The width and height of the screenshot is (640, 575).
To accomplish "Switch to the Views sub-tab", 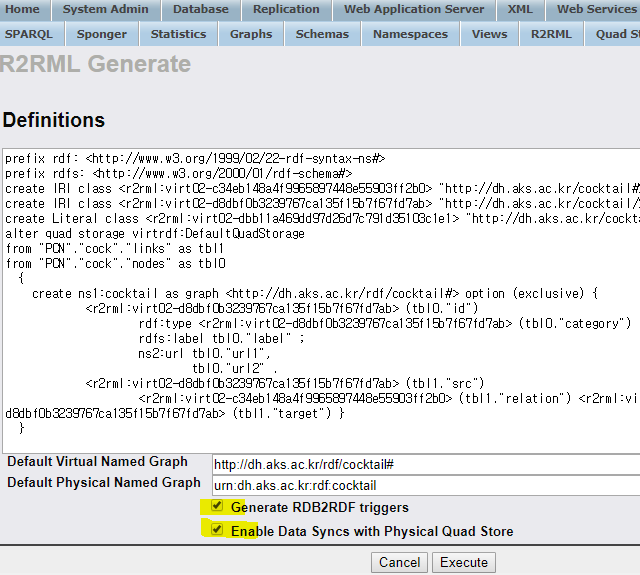I will [489, 34].
